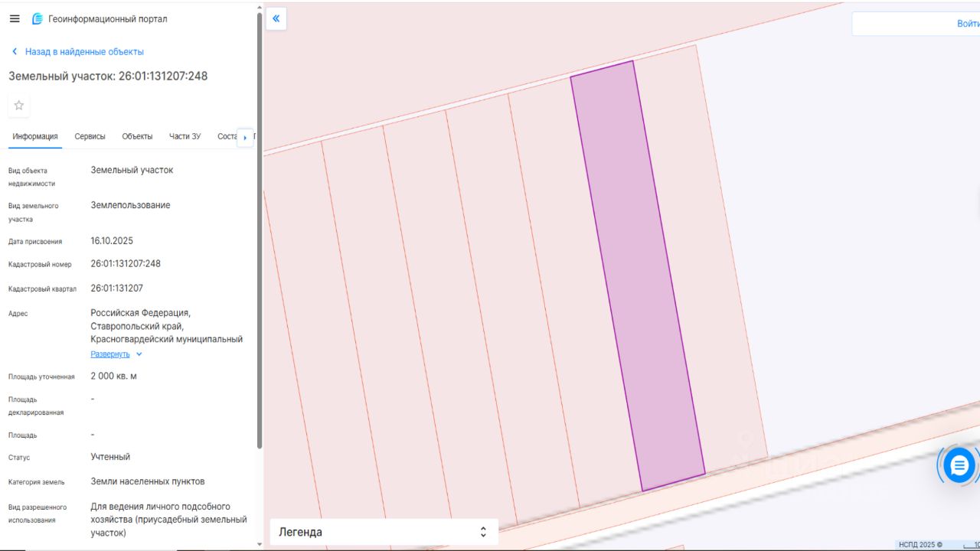Click the highlighted purple parcel on map

click(x=638, y=275)
